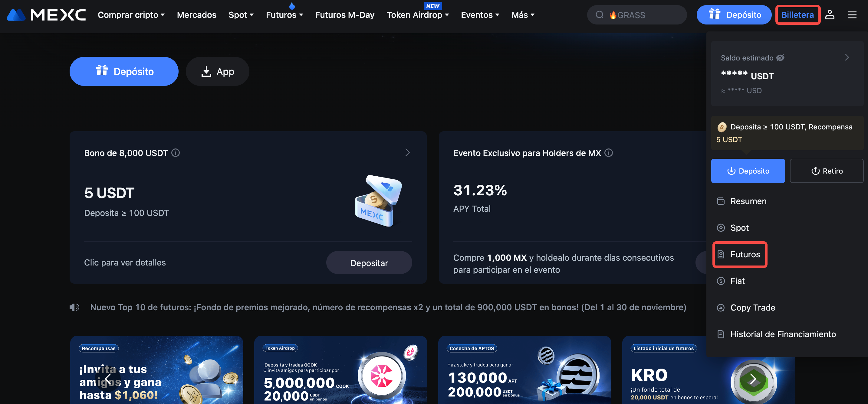Click the blue flame icon above Futuros

click(292, 6)
